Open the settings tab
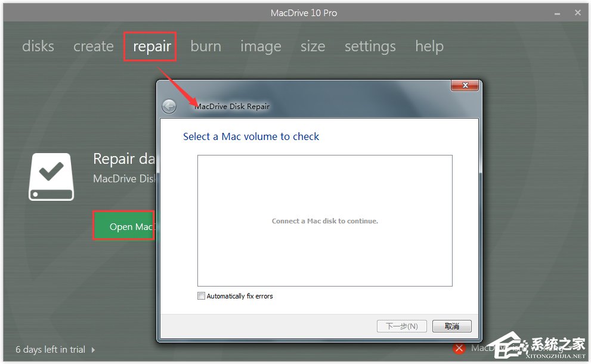The width and height of the screenshot is (591, 364). coord(370,46)
